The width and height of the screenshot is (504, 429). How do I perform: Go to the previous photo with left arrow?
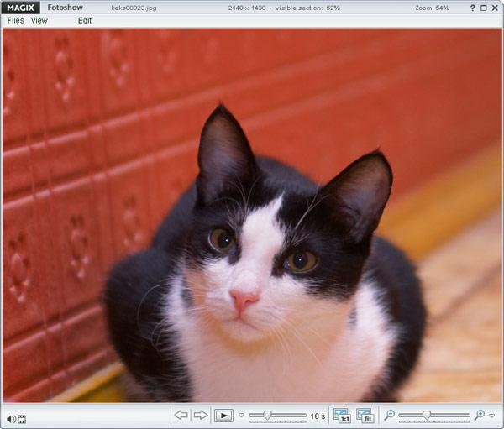[x=181, y=415]
